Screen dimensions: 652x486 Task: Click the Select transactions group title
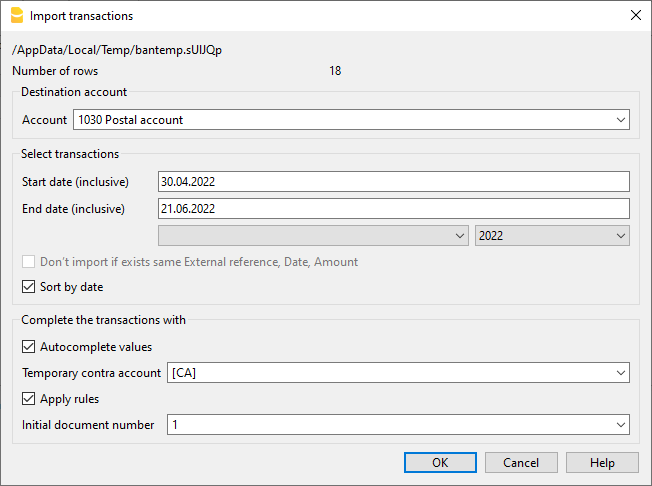pos(70,154)
